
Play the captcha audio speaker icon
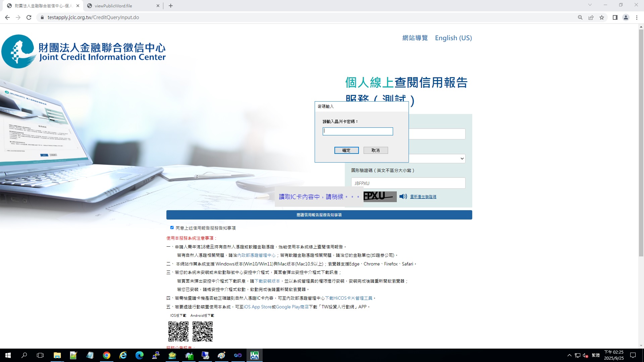click(403, 196)
